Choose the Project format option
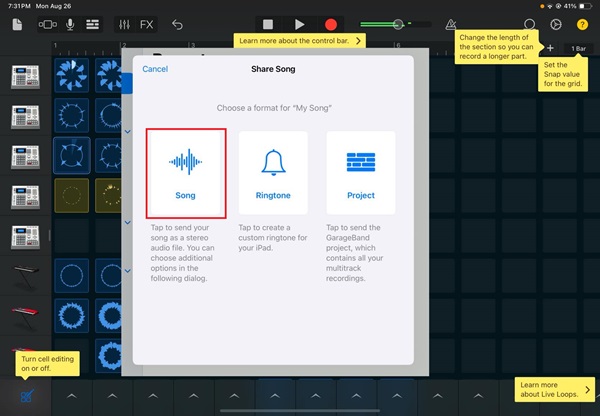 pos(360,173)
